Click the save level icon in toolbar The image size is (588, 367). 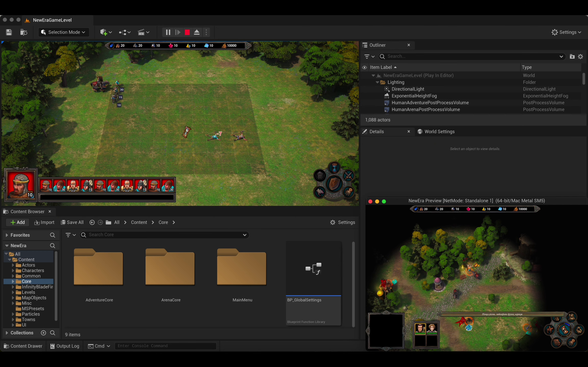[9, 32]
